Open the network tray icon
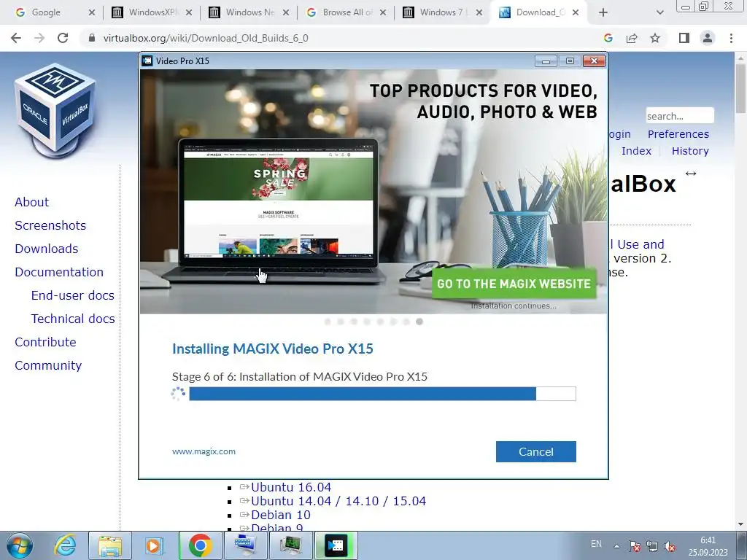Screen dimensions: 747x560 (x=651, y=546)
